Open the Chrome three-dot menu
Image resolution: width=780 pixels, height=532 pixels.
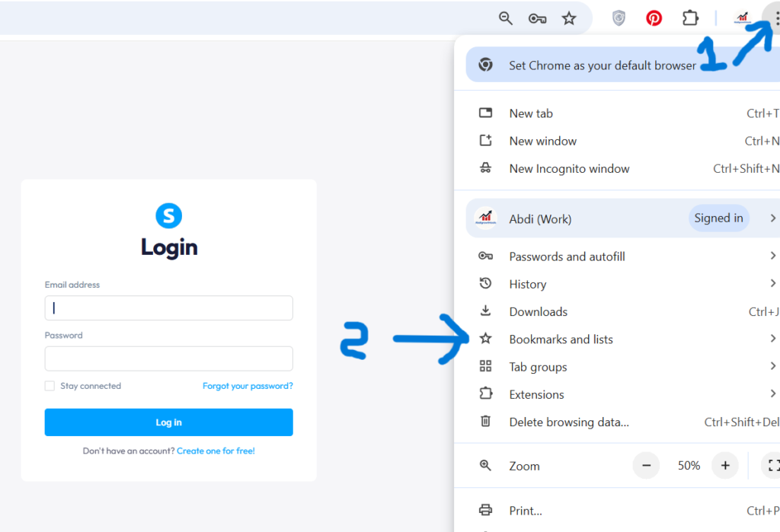click(774, 18)
